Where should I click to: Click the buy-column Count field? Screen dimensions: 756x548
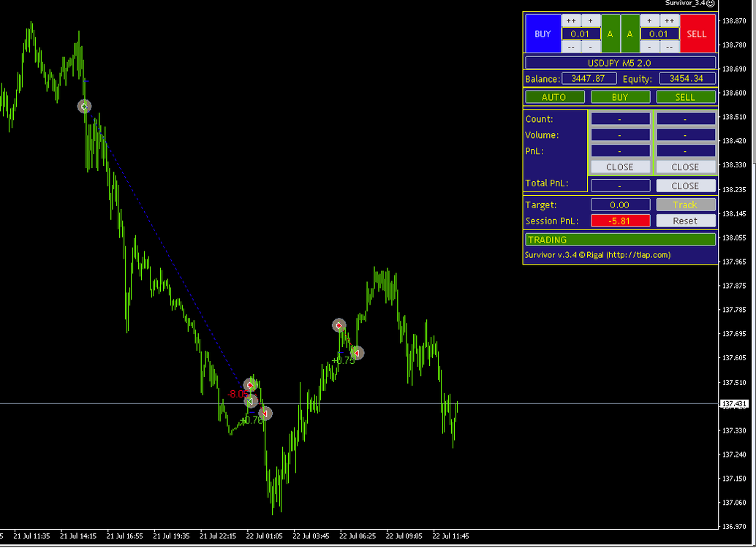620,118
